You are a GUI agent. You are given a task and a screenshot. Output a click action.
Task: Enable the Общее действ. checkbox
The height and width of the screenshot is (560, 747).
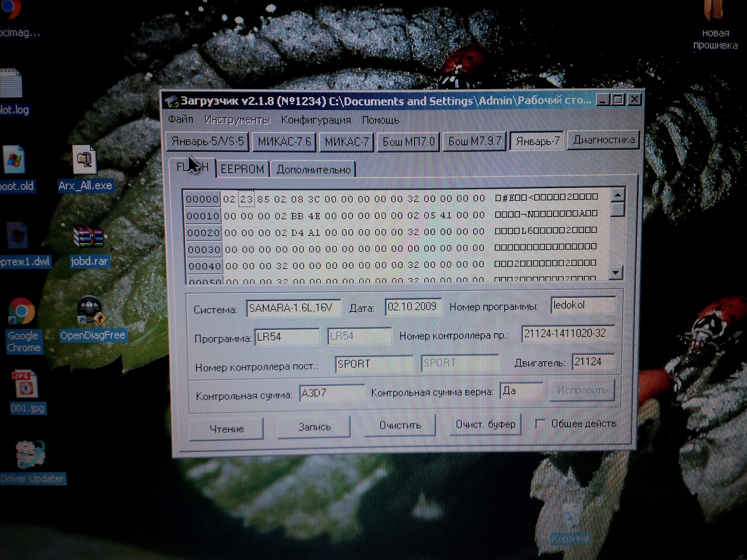click(540, 424)
